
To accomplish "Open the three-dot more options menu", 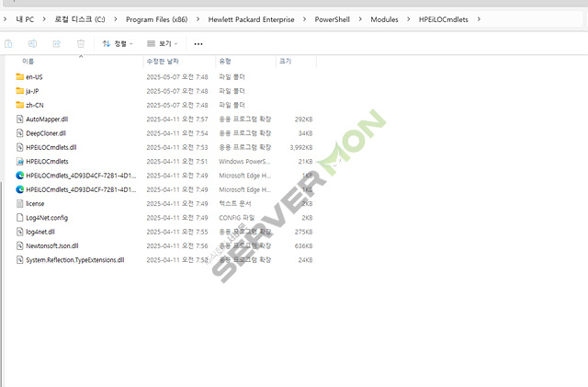I will click(x=198, y=44).
